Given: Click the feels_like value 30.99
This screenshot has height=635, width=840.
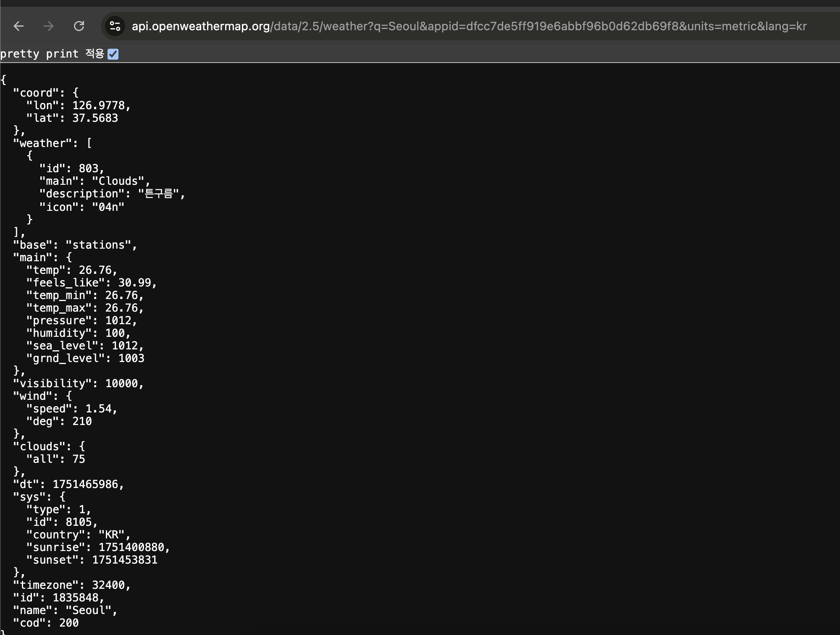Looking at the screenshot, I should point(134,283).
